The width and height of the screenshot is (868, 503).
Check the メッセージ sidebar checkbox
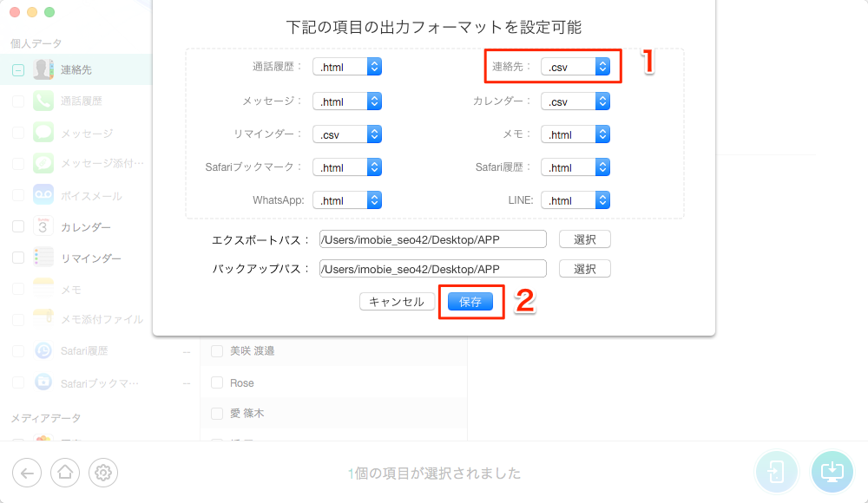click(18, 133)
